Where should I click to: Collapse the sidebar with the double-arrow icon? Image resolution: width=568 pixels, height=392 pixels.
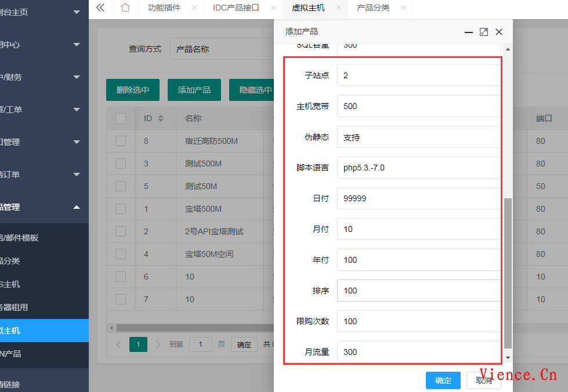coord(99,8)
